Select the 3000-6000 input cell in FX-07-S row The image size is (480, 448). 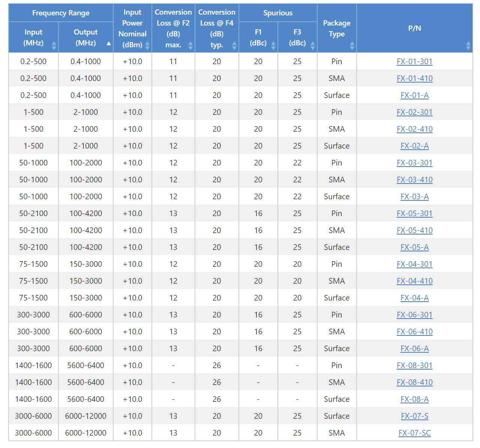click(x=33, y=416)
